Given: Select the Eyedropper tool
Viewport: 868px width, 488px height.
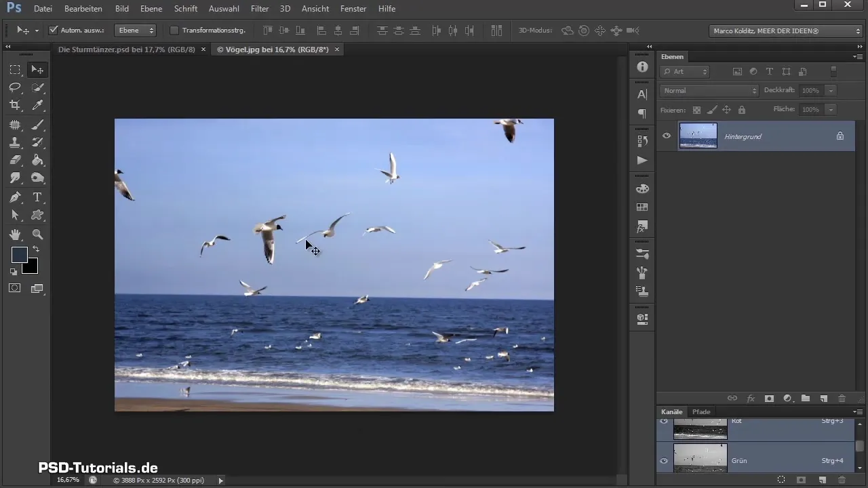Looking at the screenshot, I should click(37, 106).
